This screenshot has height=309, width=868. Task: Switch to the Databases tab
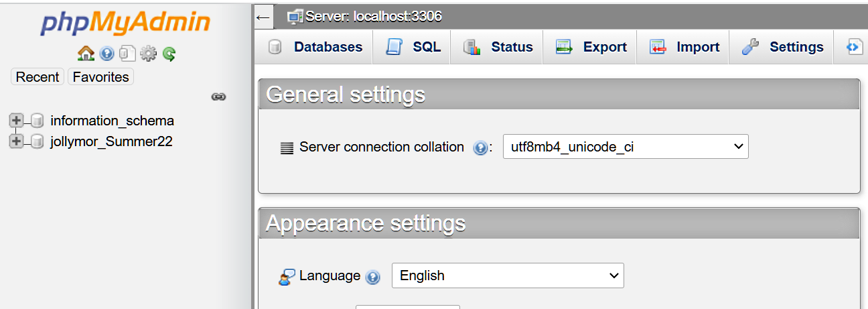point(315,47)
